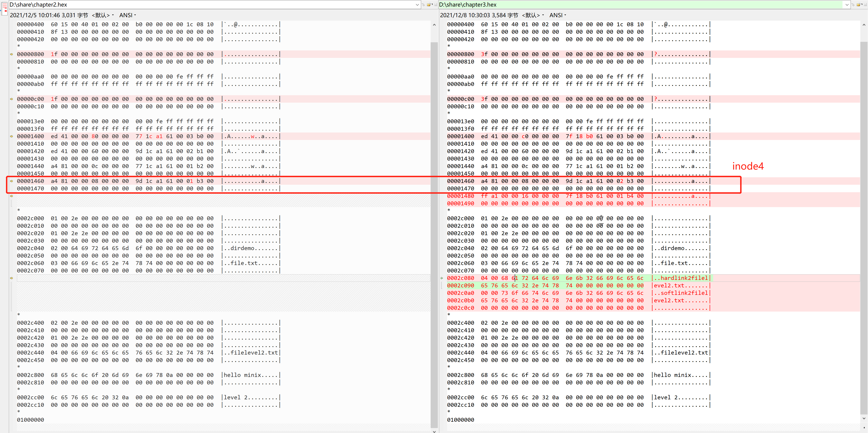Open left pane <默认> format menu
This screenshot has height=433, width=868.
[x=102, y=15]
